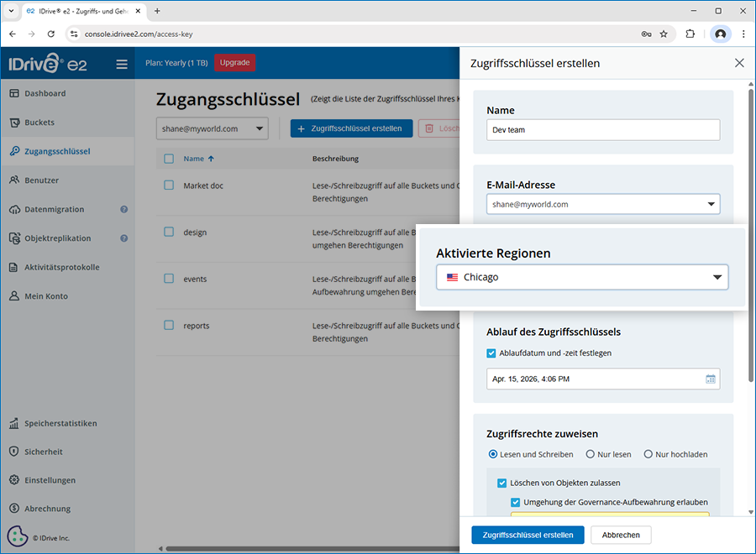Image resolution: width=756 pixels, height=554 pixels.
Task: Uncheck Ablaufdatum und -zeit festlegen checkbox
Action: 491,353
